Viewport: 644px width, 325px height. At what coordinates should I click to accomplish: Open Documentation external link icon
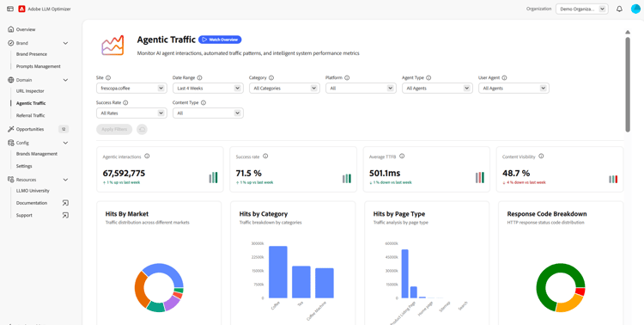pyautogui.click(x=65, y=203)
